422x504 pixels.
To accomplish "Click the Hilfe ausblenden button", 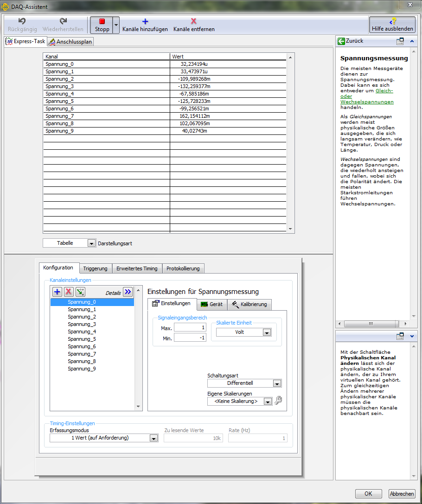I will pyautogui.click(x=392, y=25).
